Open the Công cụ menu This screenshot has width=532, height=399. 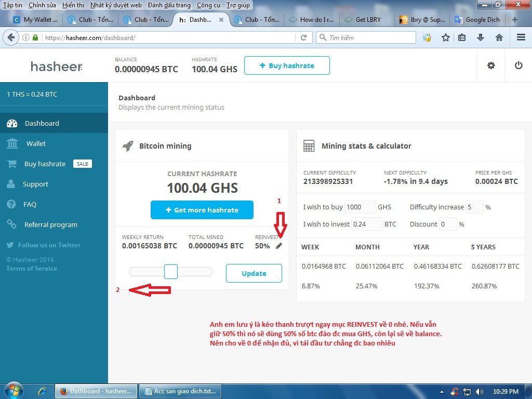click(x=209, y=5)
